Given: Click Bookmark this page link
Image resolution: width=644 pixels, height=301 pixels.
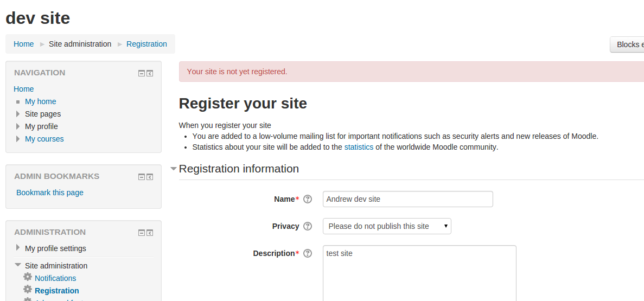Looking at the screenshot, I should tap(50, 193).
